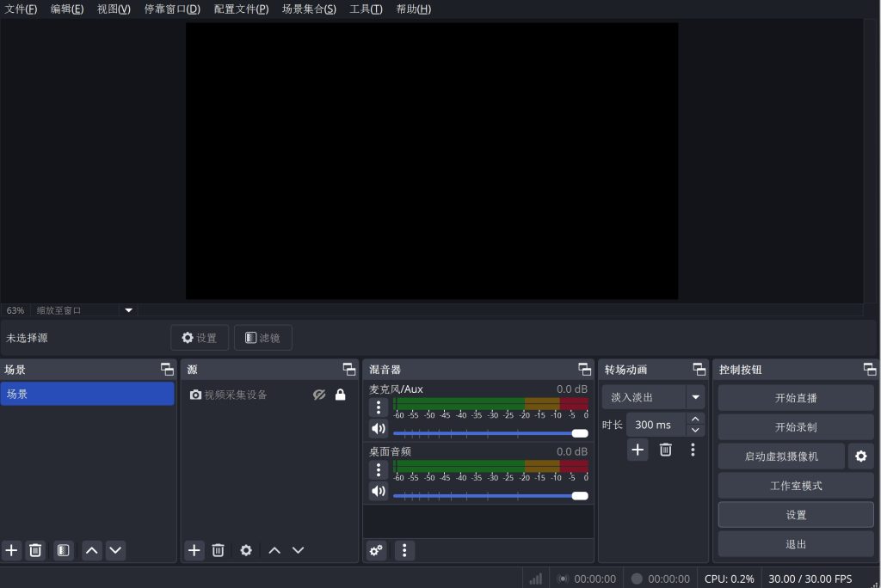The width and height of the screenshot is (881, 588).
Task: Click the source 设置 properties button
Action: click(200, 338)
